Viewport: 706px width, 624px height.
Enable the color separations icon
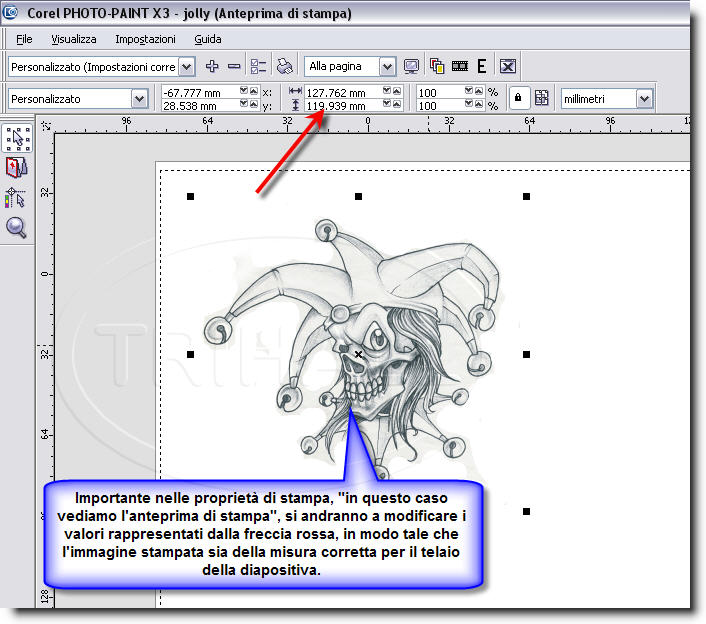tap(437, 67)
